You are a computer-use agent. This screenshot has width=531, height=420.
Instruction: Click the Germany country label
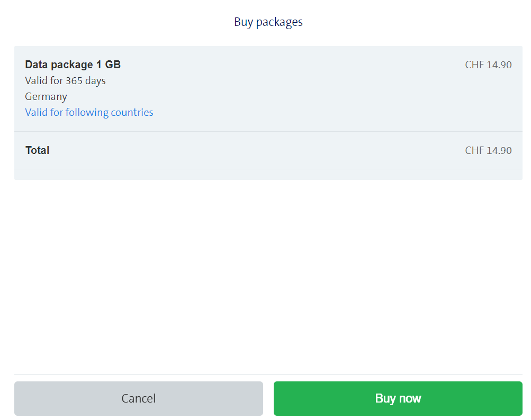pos(46,96)
